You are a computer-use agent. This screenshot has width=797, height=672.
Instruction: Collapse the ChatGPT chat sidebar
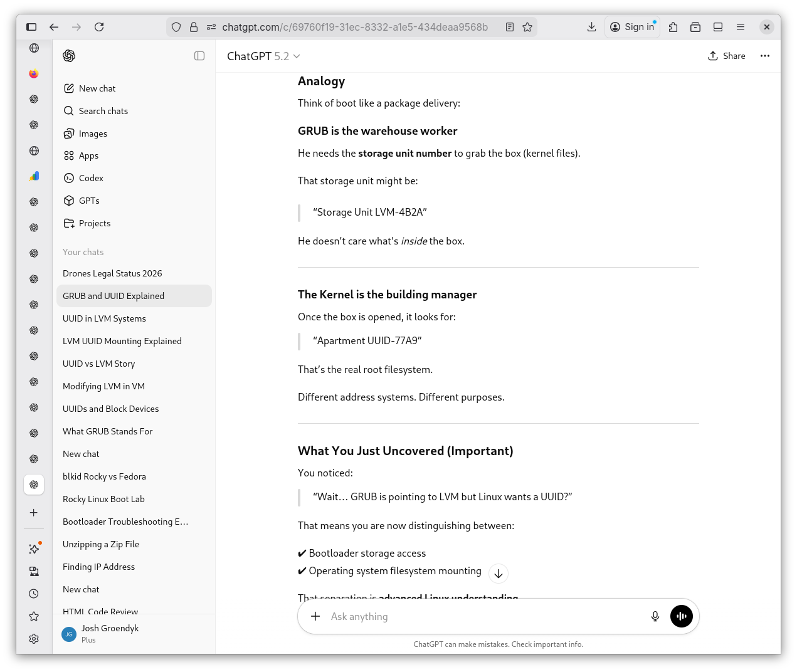click(x=199, y=56)
